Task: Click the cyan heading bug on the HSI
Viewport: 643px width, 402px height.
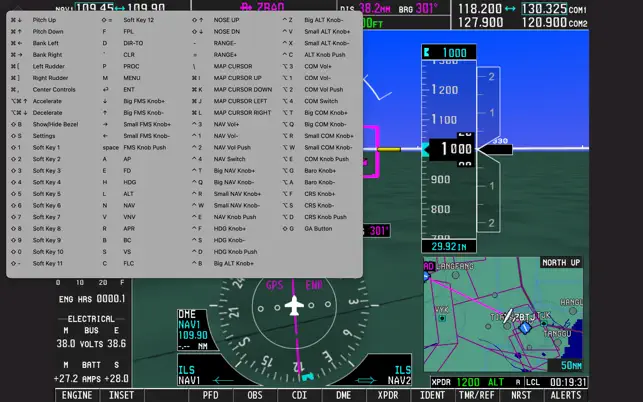Action: point(307,376)
